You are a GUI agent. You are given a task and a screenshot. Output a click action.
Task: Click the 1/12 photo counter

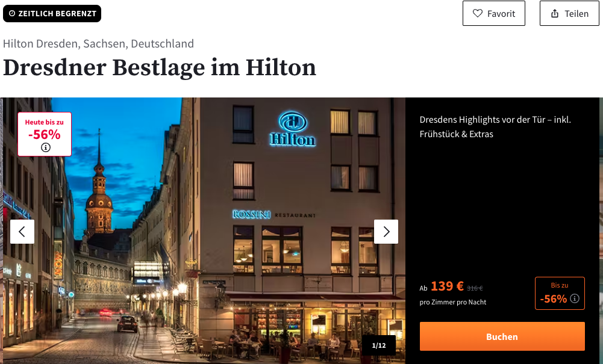coord(379,345)
